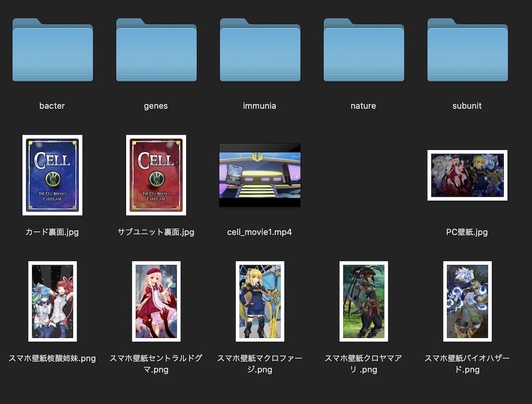The image size is (532, 404).
Task: Click the カード裏面.jpg filename label
Action: pos(52,232)
